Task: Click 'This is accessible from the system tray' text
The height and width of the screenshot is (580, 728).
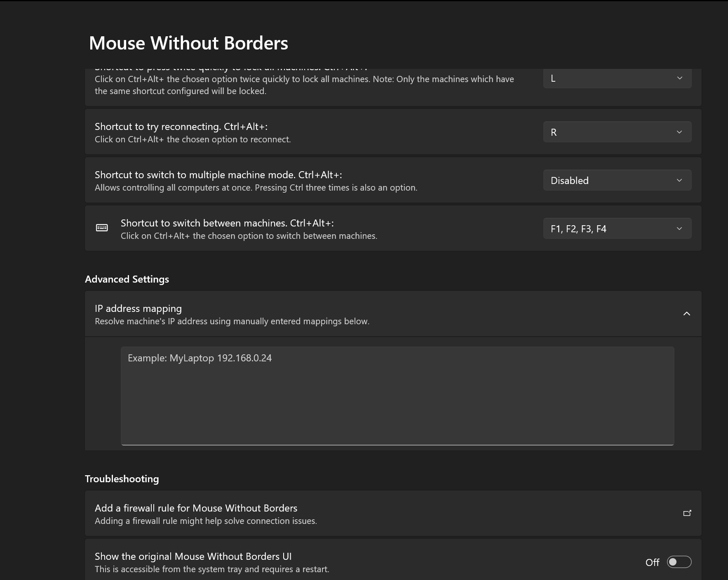Action: (212, 569)
